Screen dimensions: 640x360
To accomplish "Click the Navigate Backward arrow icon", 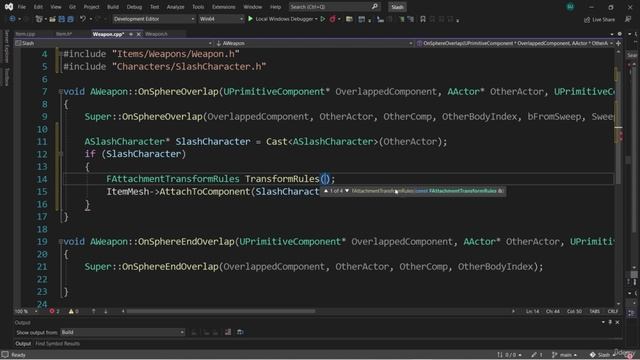I will point(12,19).
